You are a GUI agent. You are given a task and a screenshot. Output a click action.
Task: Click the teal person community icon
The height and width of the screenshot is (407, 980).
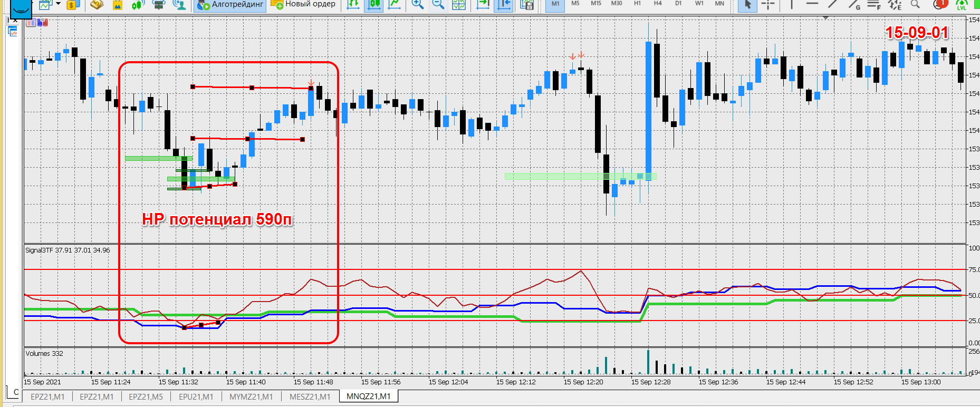[180, 4]
